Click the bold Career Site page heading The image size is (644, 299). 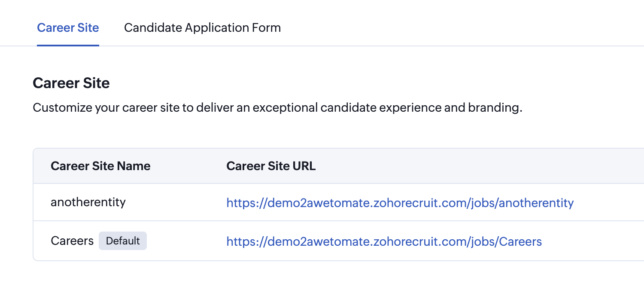click(71, 83)
